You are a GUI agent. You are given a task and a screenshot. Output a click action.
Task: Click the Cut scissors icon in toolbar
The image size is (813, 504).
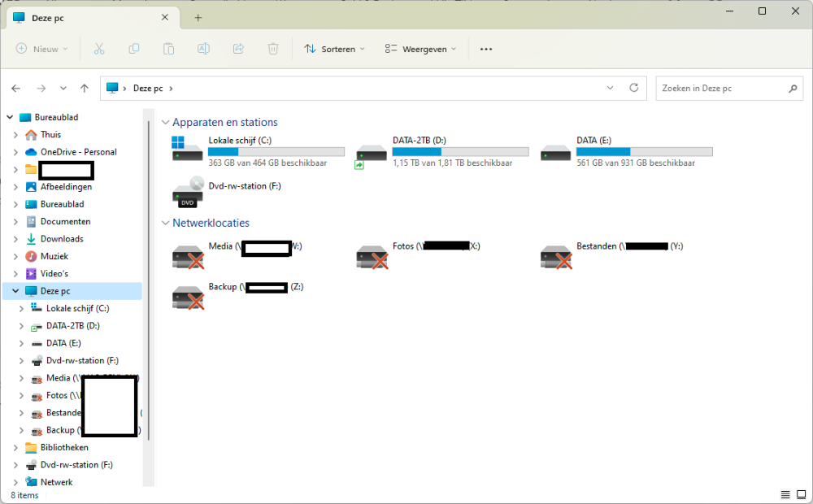[99, 49]
